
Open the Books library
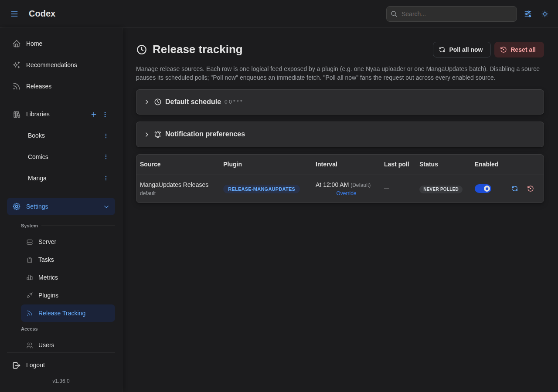(37, 135)
